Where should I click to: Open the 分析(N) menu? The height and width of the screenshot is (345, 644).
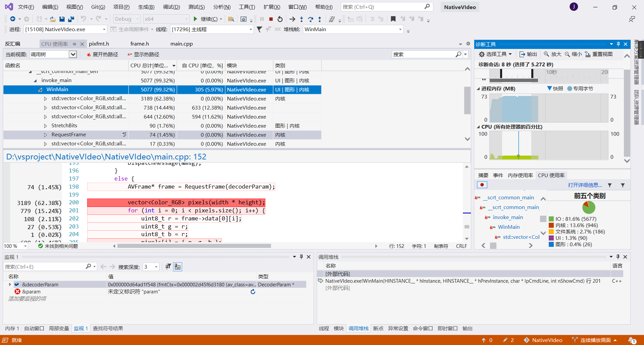222,7
